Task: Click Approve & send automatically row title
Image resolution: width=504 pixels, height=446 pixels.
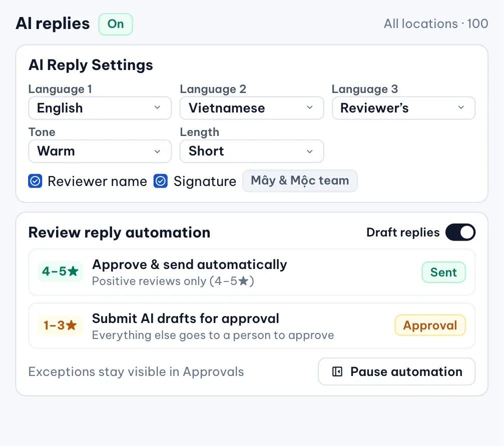Action: (x=189, y=264)
